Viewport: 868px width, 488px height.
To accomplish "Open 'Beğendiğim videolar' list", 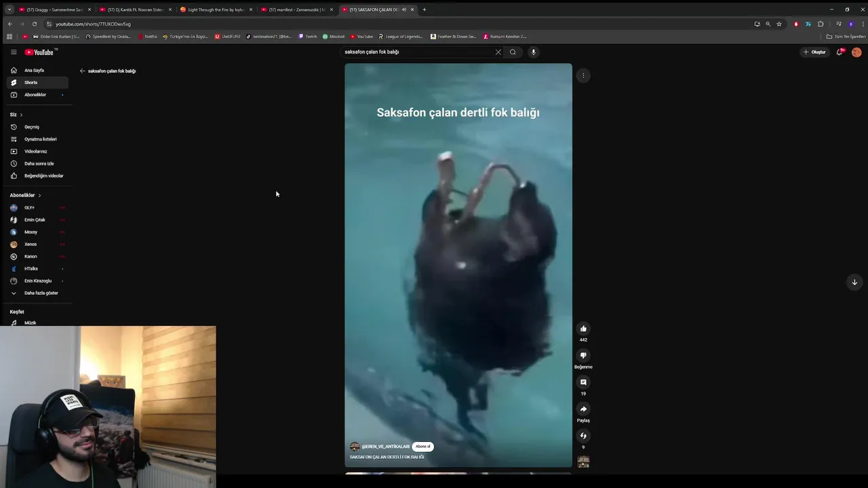I will point(37,176).
